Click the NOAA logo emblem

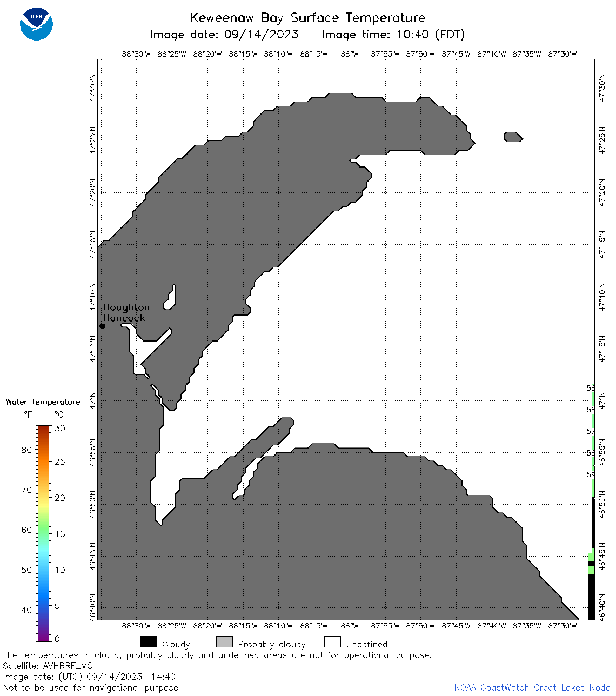tap(36, 24)
